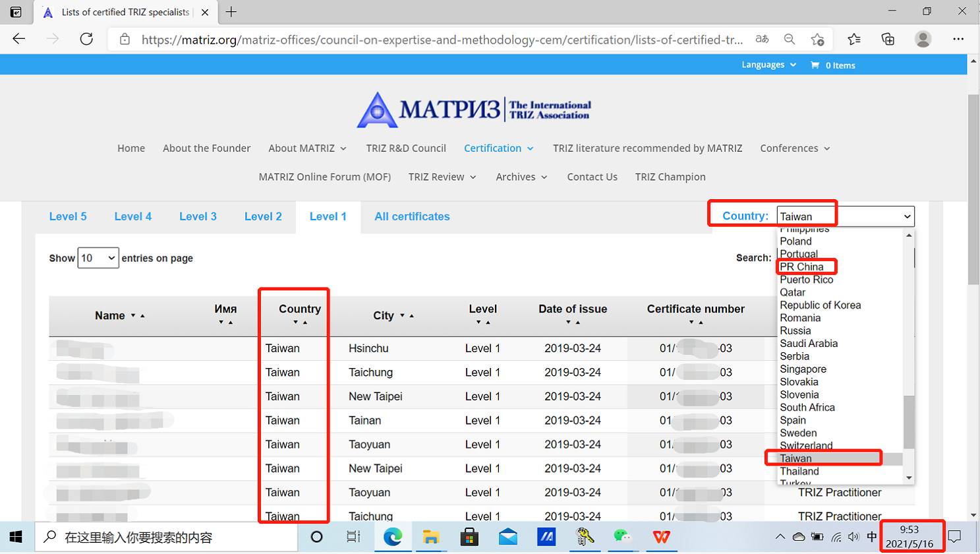Click the back navigation arrow
The height and width of the screenshot is (554, 980).
(19, 39)
